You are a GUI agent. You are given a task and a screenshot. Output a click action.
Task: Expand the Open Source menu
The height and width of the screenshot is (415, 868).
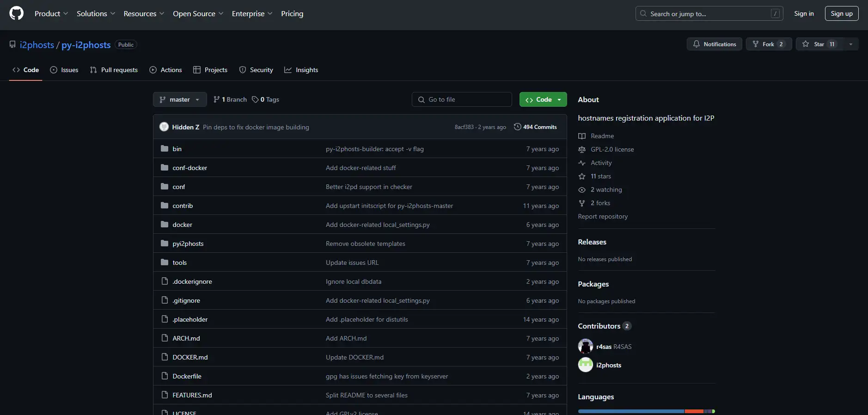tap(198, 13)
